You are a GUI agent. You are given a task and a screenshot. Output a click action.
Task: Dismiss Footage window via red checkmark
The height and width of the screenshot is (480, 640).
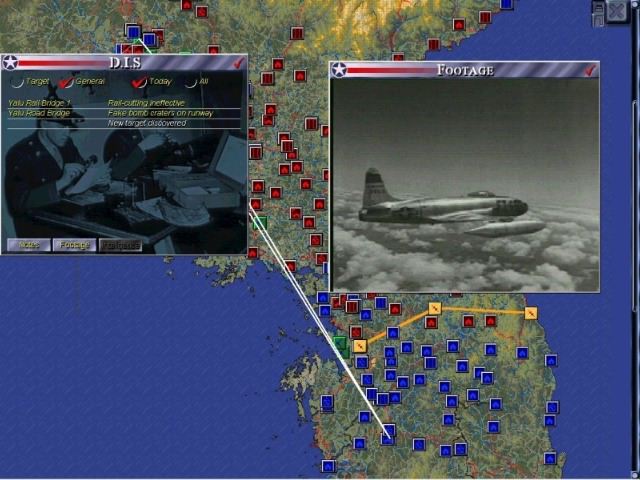[590, 70]
